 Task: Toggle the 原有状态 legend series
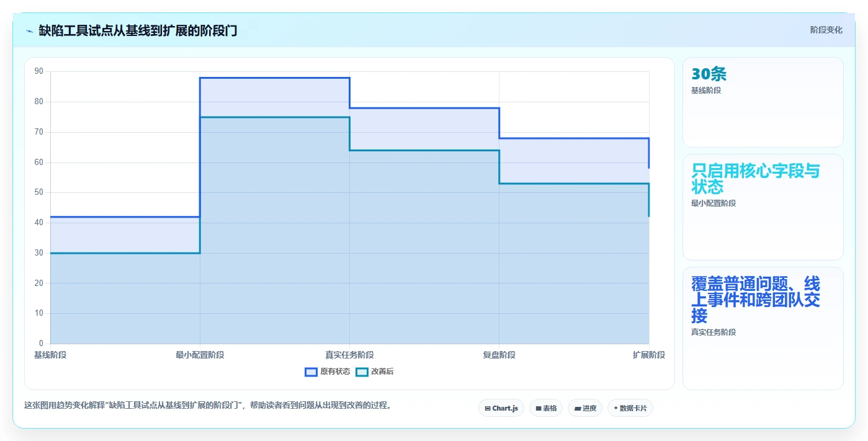pos(328,372)
